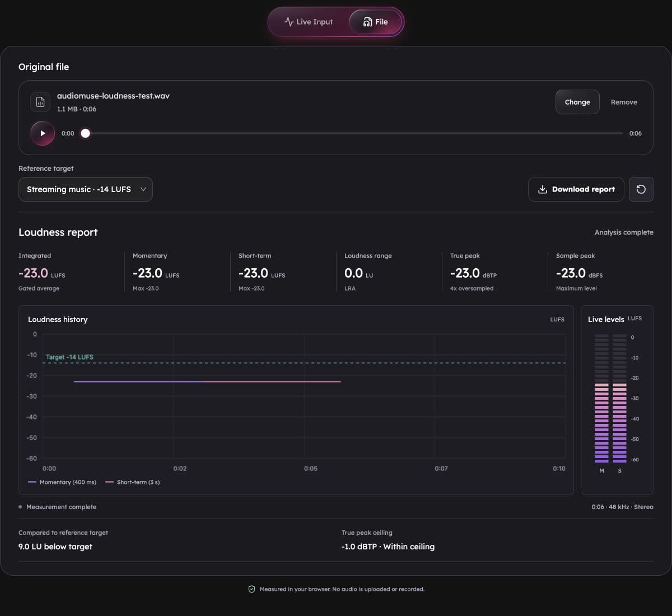Click the shield check privacy icon
This screenshot has height=616, width=672.
click(x=251, y=589)
